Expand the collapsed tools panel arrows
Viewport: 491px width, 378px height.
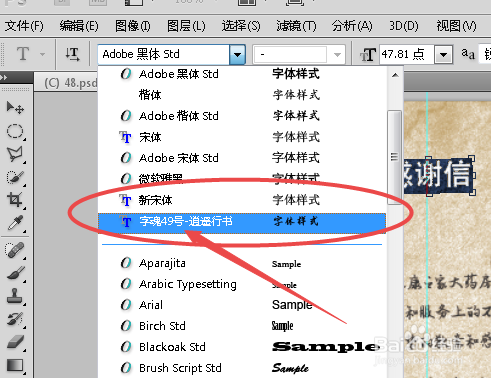click(4, 78)
